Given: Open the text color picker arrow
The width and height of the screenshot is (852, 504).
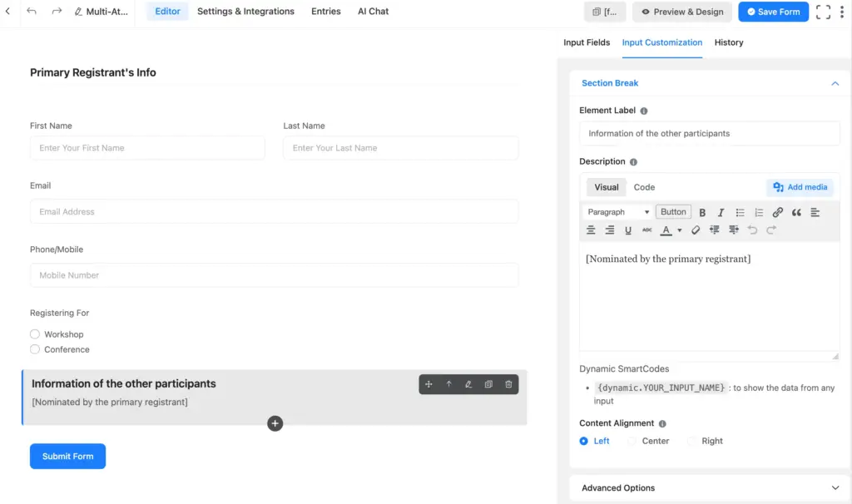Looking at the screenshot, I should click(679, 230).
